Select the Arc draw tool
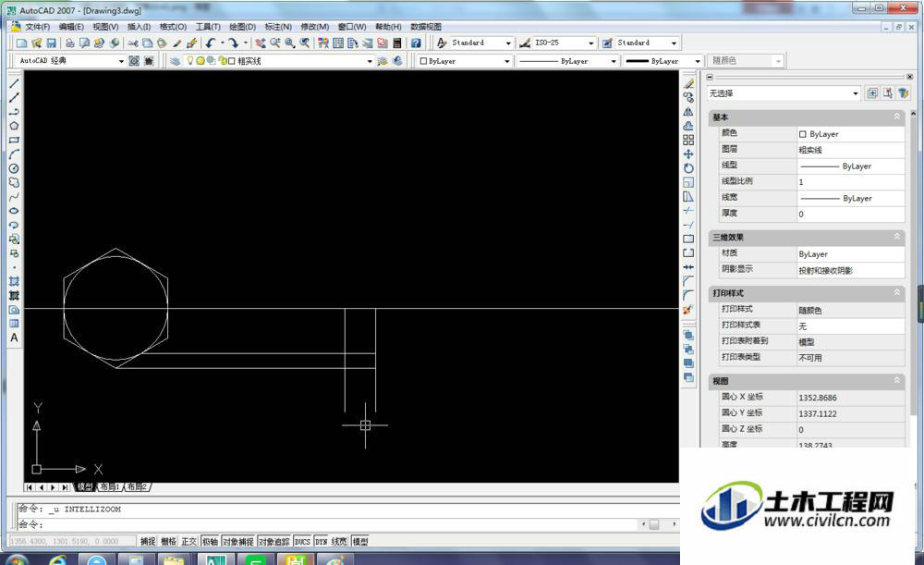The width and height of the screenshot is (924, 565). click(14, 154)
